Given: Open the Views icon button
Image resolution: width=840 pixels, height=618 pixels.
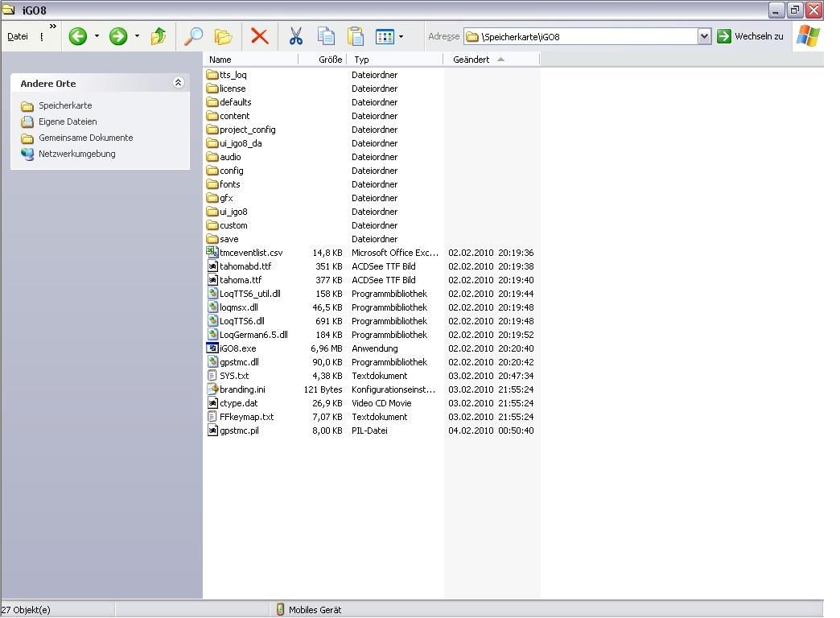Looking at the screenshot, I should point(385,36).
